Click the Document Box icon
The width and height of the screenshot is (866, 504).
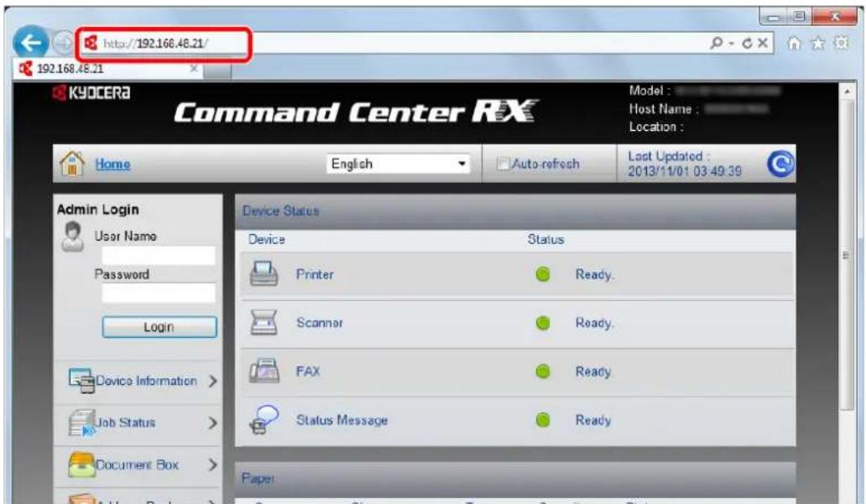click(81, 465)
